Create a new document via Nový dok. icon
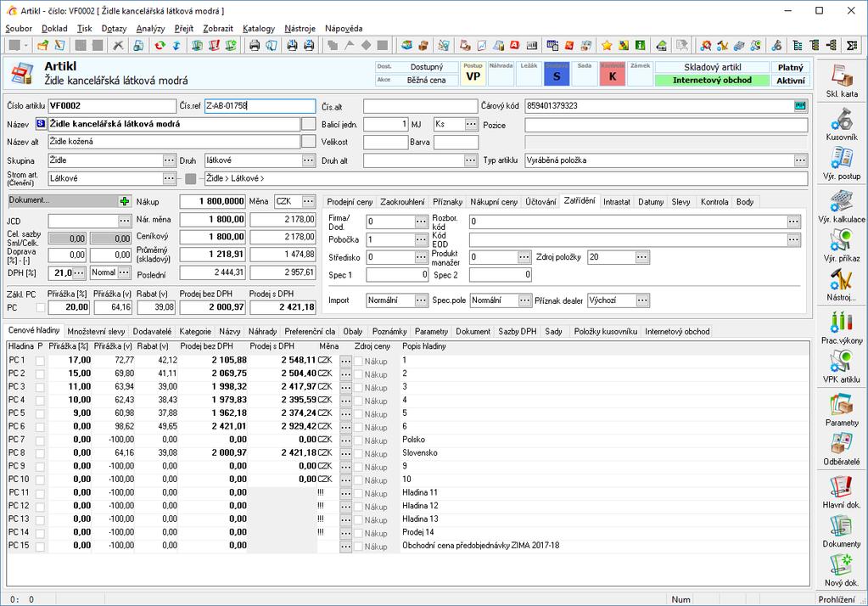The height and width of the screenshot is (606, 868). point(842,565)
